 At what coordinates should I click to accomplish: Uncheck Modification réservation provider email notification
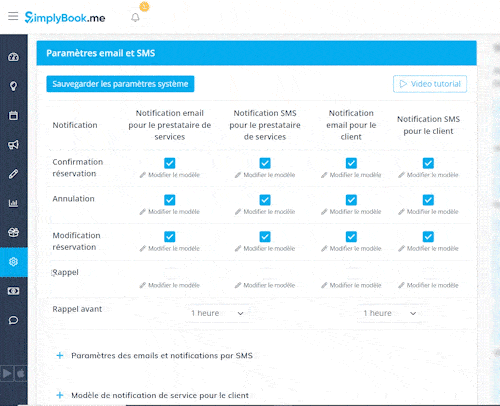170,237
